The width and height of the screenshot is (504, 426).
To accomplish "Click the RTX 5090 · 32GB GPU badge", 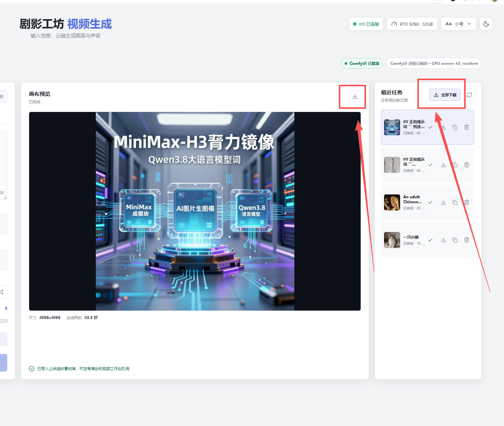I will click(x=412, y=24).
